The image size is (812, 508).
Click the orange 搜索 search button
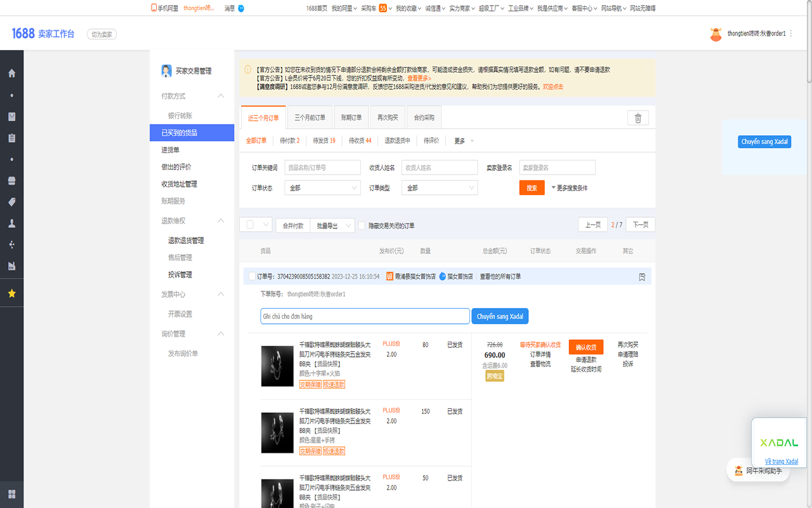[x=532, y=188]
